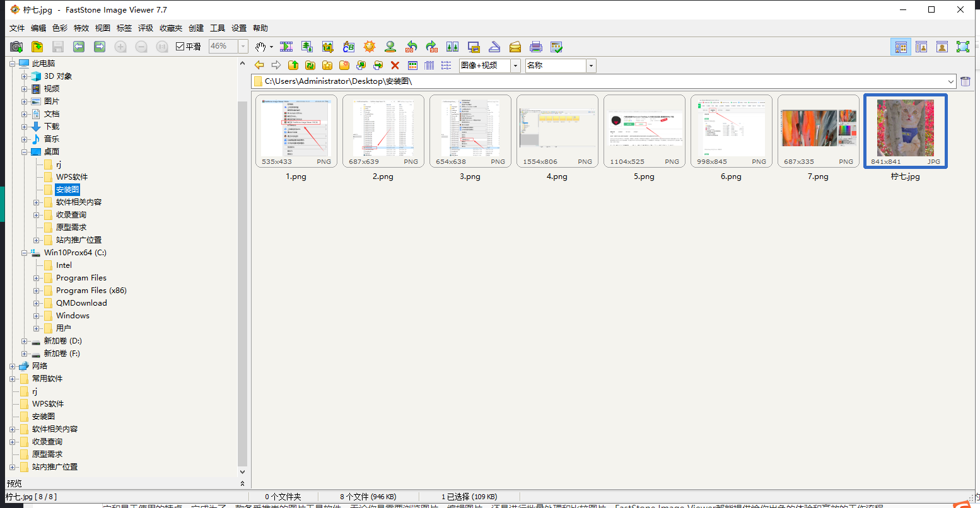Viewport: 980px width, 508px height.
Task: Click the print image icon
Action: pos(536,46)
